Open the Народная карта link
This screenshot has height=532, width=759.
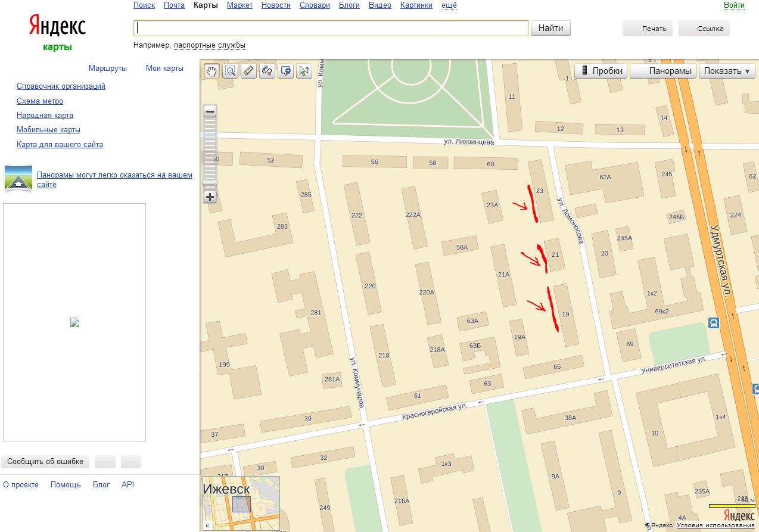pos(45,116)
